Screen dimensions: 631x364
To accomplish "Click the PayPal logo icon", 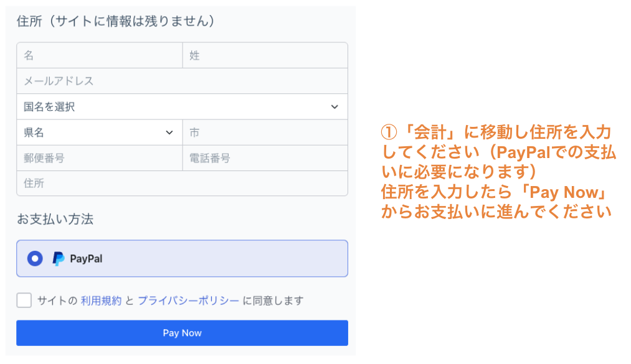I will click(59, 258).
